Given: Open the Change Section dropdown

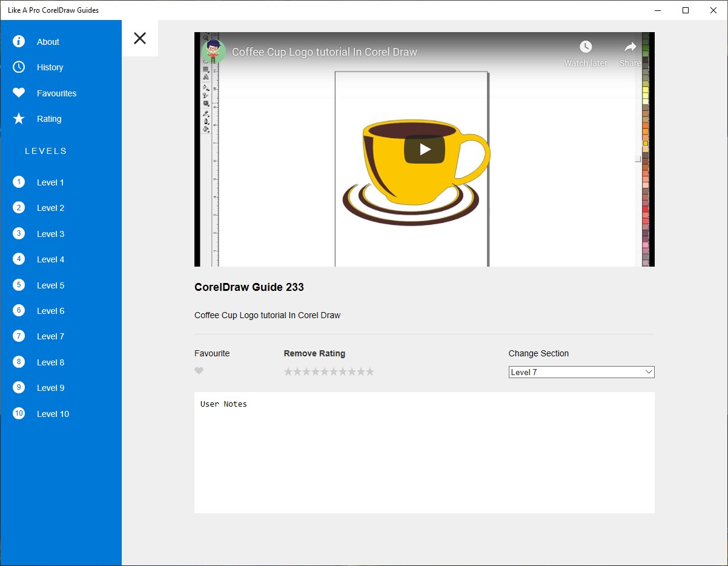Looking at the screenshot, I should [x=581, y=372].
